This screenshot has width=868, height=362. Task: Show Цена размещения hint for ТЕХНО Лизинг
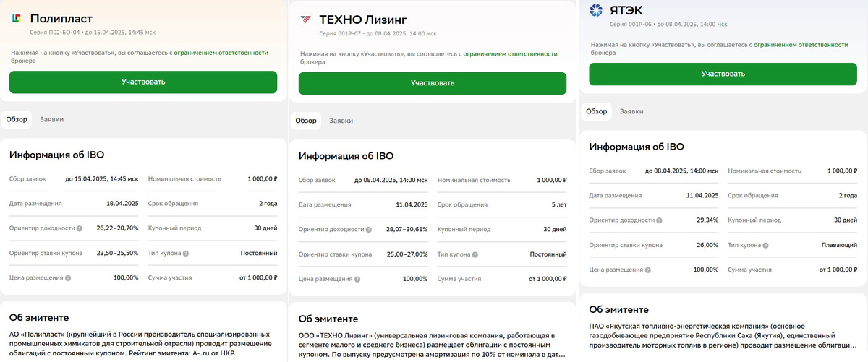click(358, 279)
